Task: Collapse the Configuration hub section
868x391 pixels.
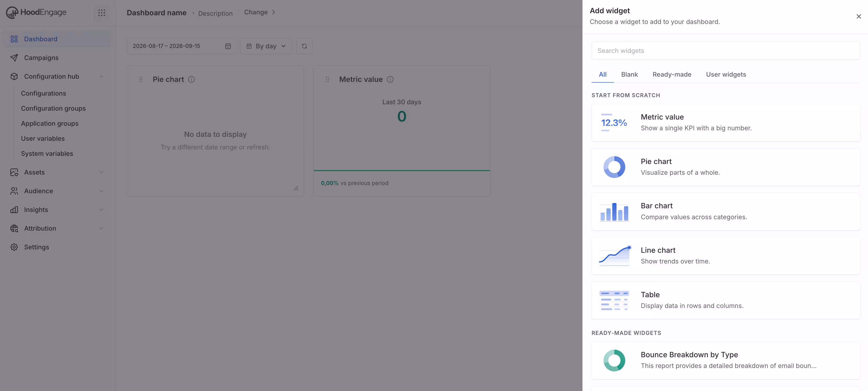Action: coord(101,76)
